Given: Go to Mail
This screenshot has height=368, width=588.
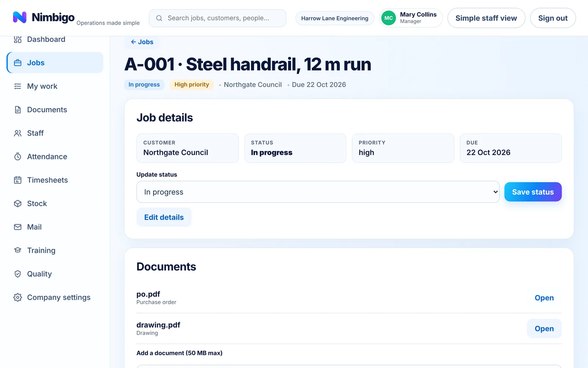Looking at the screenshot, I should (x=55, y=227).
